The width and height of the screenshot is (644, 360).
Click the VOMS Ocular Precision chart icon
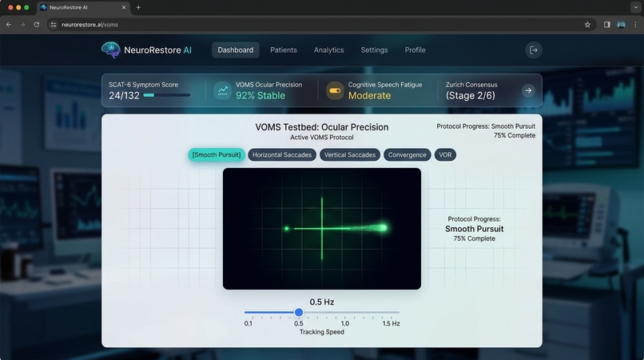(x=223, y=90)
